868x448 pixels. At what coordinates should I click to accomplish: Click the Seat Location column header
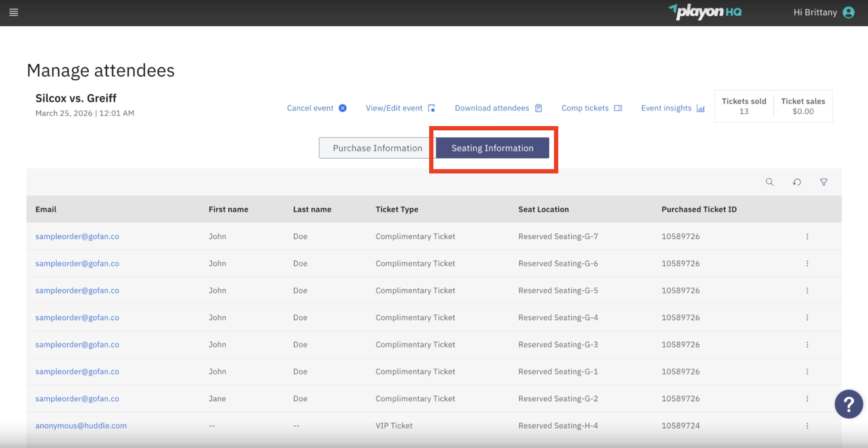pos(544,209)
